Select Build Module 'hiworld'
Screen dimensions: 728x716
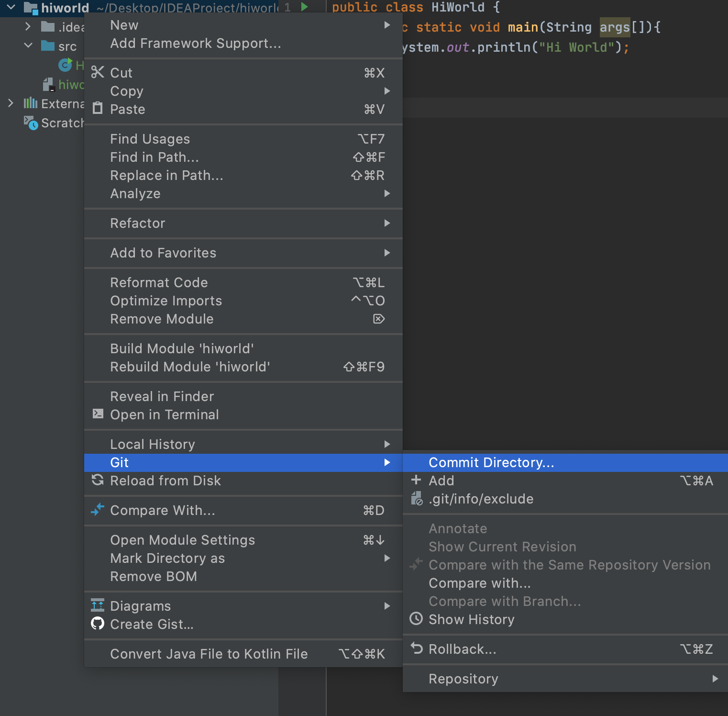(x=243, y=348)
